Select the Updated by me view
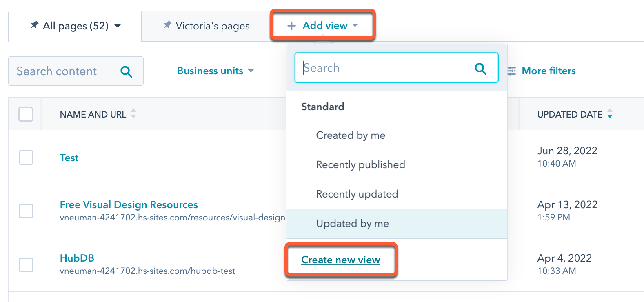 397,224
